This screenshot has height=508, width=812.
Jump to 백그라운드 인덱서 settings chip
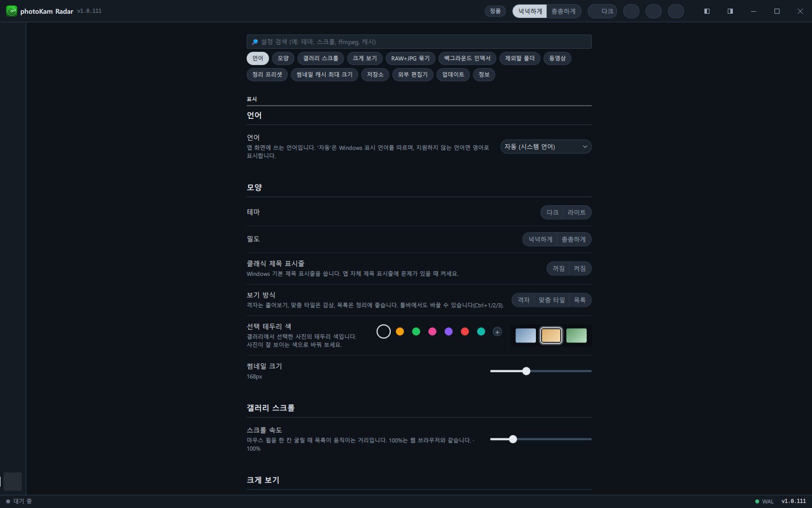(x=467, y=58)
